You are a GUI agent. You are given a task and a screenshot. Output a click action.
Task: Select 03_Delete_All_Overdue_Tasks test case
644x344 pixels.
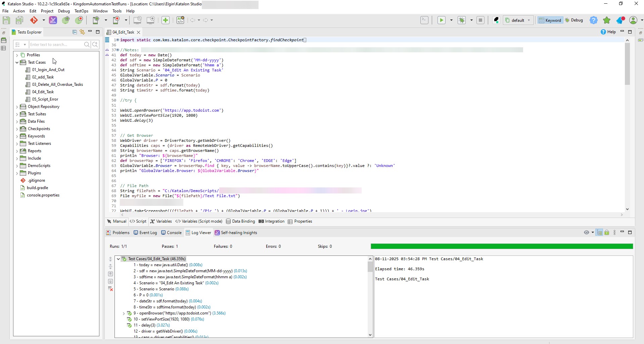tap(57, 84)
